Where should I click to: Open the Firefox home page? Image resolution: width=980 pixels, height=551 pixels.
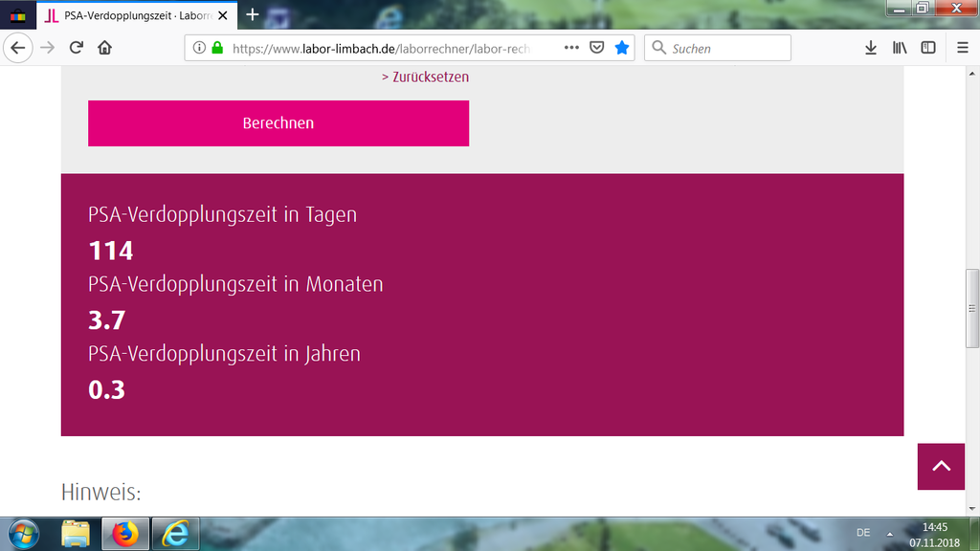[x=105, y=48]
